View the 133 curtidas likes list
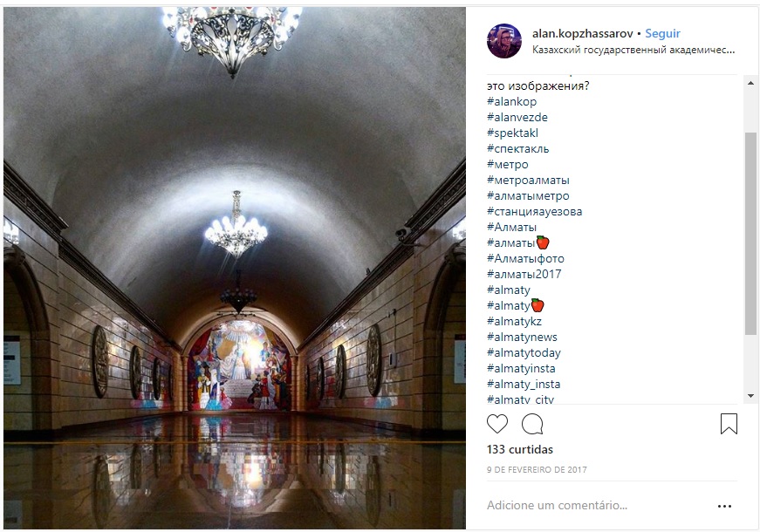 519,450
